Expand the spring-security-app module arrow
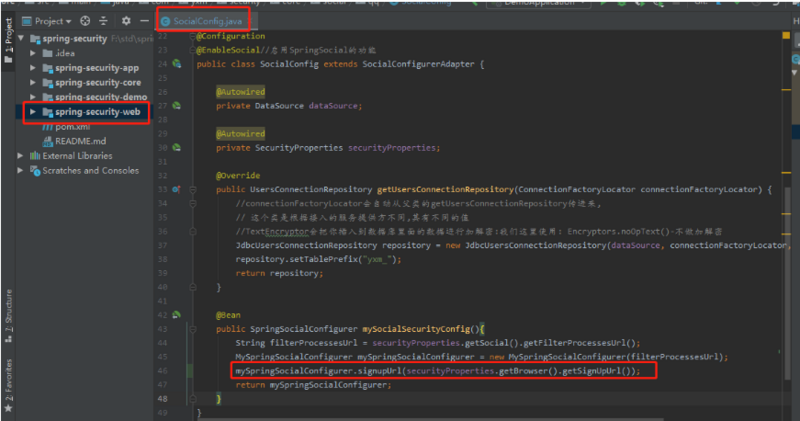The image size is (800, 421). pyautogui.click(x=33, y=67)
